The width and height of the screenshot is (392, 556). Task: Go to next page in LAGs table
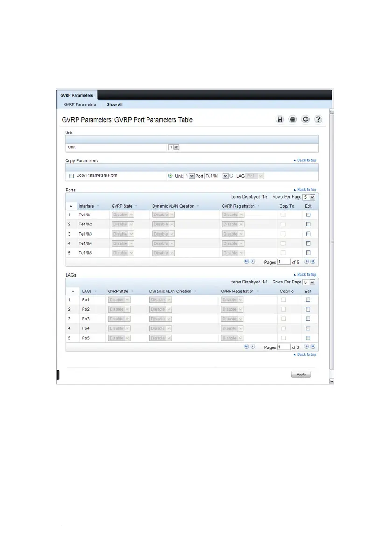[x=307, y=347]
